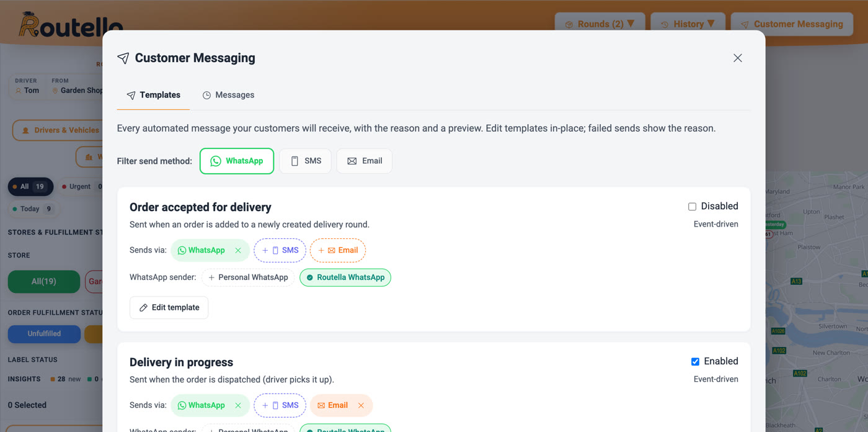
Task: Click the Unfulfilled status button
Action: (44, 333)
